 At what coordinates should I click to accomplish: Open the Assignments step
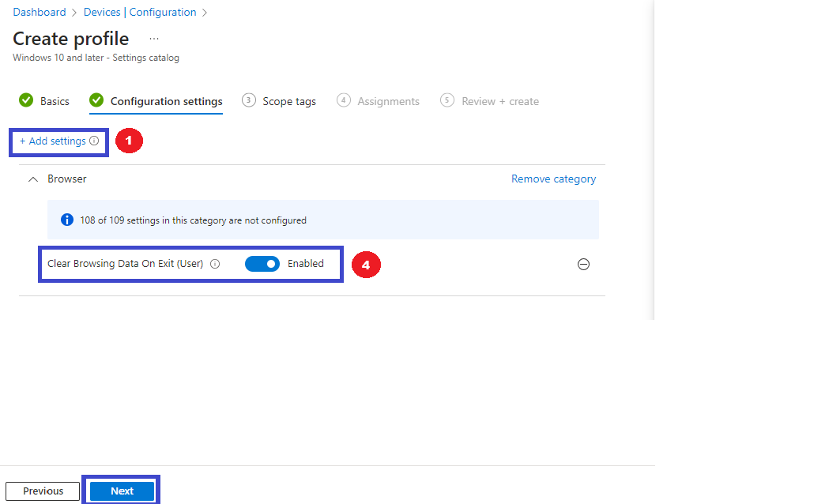click(x=388, y=101)
